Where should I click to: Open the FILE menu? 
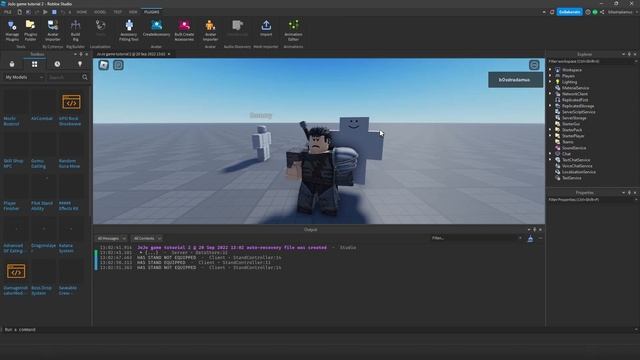click(x=8, y=12)
